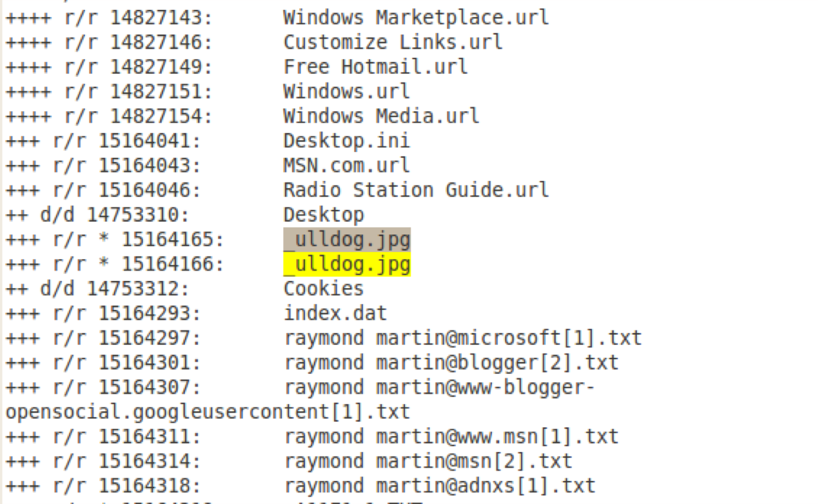Click Radio Station Guide.url entry

pyautogui.click(x=416, y=190)
